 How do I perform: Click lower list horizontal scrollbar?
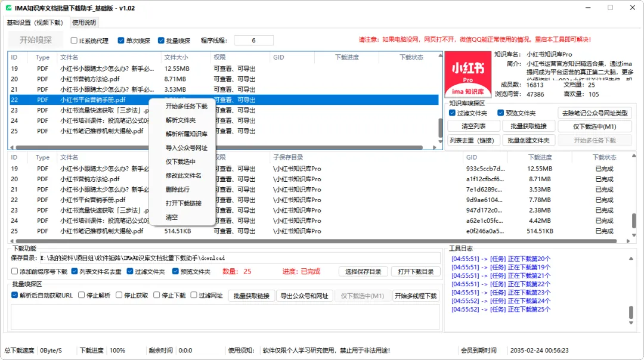pos(316,241)
